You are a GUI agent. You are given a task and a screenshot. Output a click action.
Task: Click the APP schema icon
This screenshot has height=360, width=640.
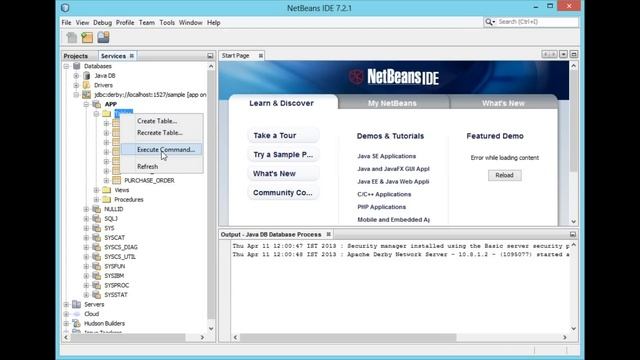pyautogui.click(x=97, y=104)
